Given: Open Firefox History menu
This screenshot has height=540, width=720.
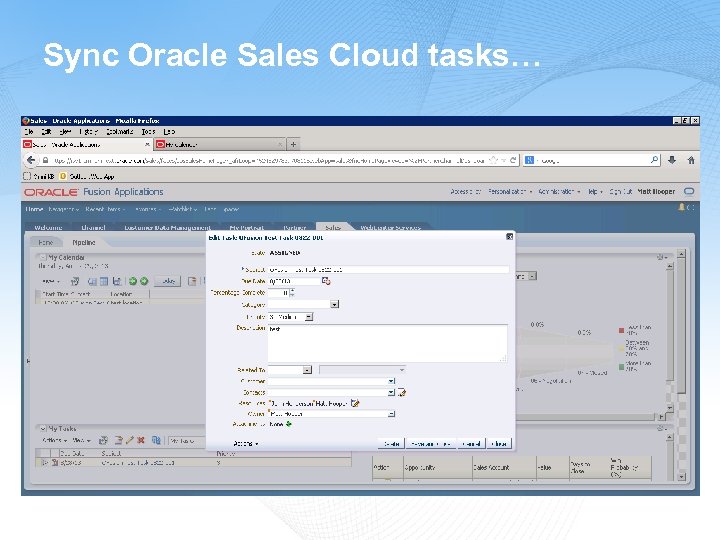Looking at the screenshot, I should [88, 132].
